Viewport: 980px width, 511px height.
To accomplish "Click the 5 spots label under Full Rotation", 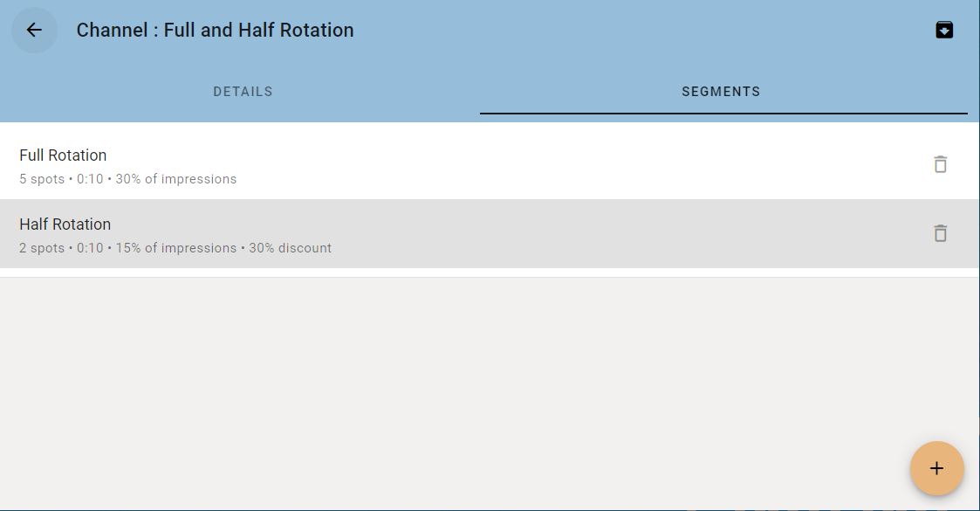I will tap(42, 179).
